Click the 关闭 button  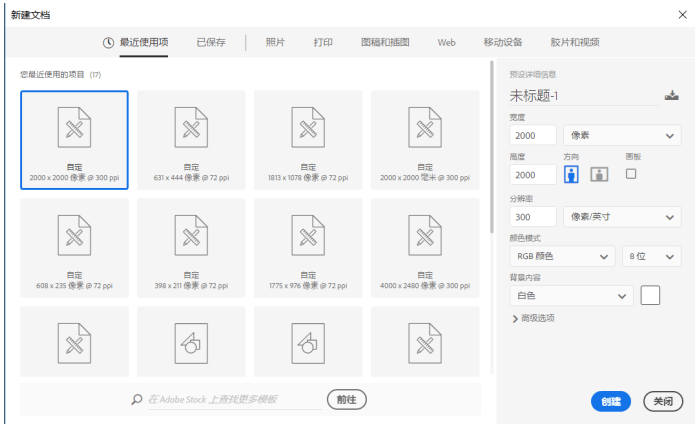663,401
